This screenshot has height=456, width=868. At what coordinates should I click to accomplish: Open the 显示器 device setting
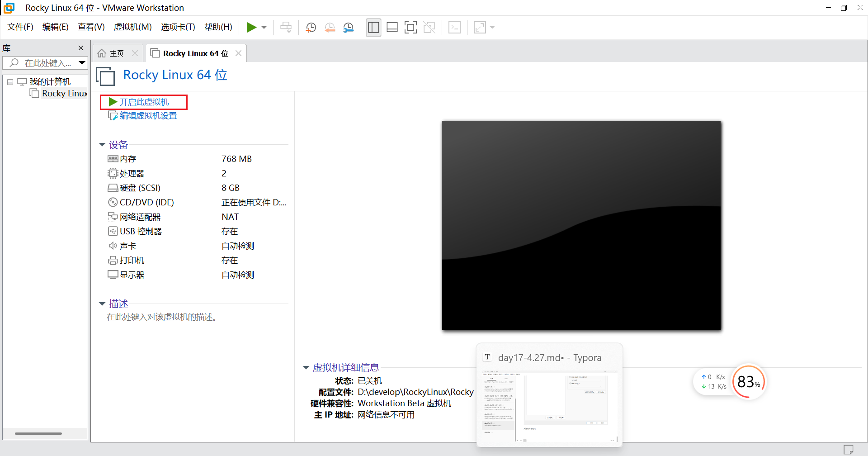132,275
